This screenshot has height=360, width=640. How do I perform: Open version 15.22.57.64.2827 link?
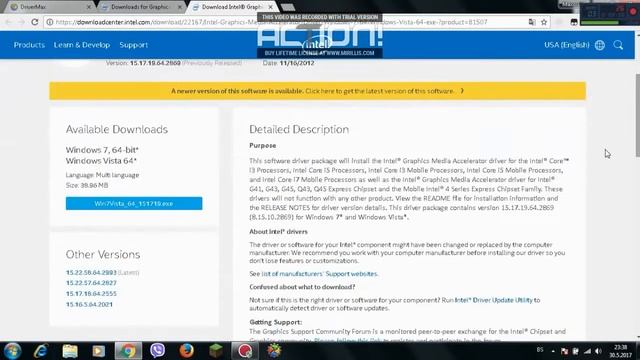pyautogui.click(x=91, y=283)
